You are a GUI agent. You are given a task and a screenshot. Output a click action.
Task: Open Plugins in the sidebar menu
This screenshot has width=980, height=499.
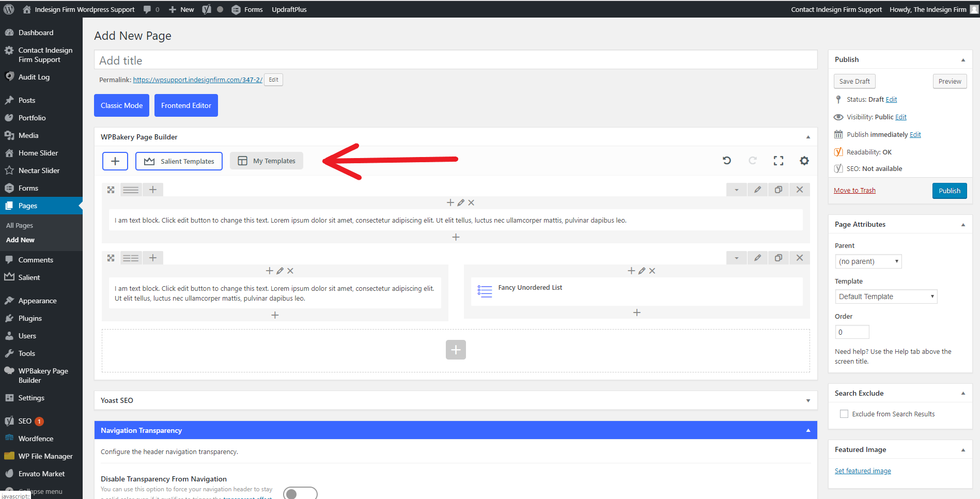click(30, 318)
